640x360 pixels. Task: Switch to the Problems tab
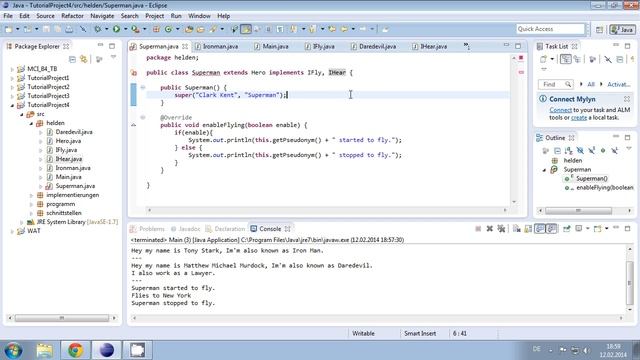coord(148,229)
